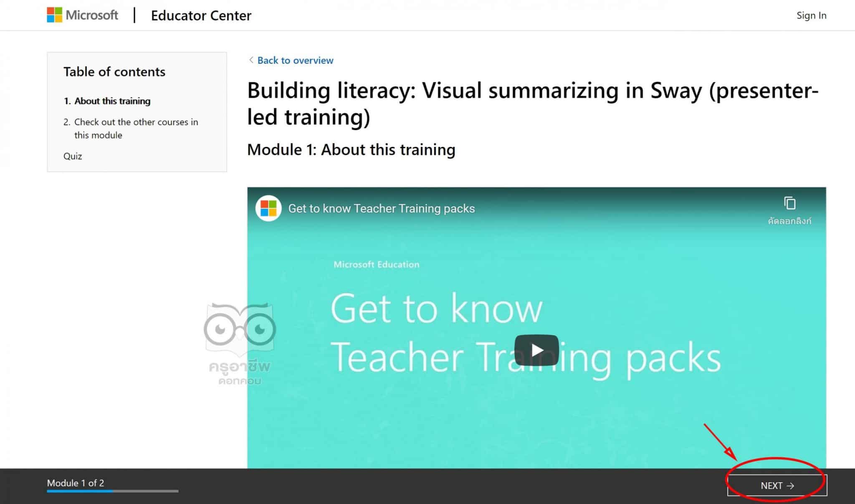
Task: Click the Table of contents heading
Action: (x=114, y=72)
